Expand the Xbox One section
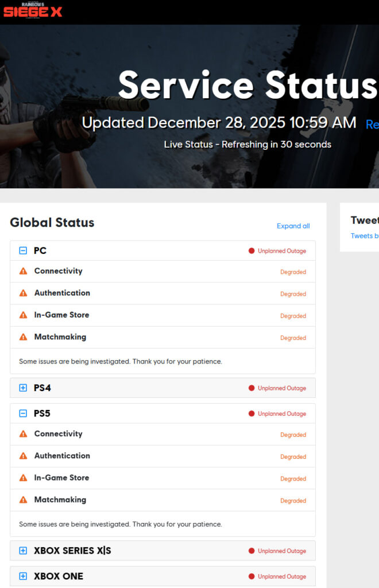This screenshot has width=379, height=588. coord(23,576)
